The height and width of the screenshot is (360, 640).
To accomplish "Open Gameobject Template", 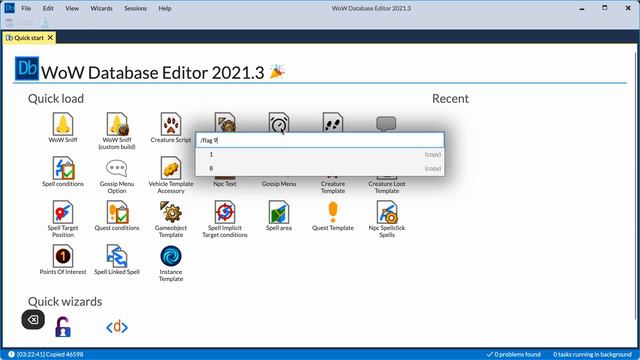I will [x=171, y=220].
